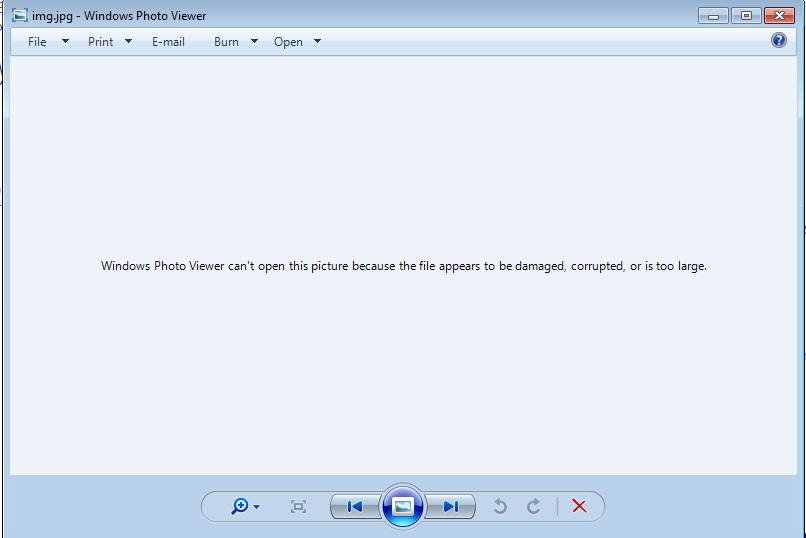The height and width of the screenshot is (538, 806).
Task: Minimize the Photo Viewer window
Action: 713,16
